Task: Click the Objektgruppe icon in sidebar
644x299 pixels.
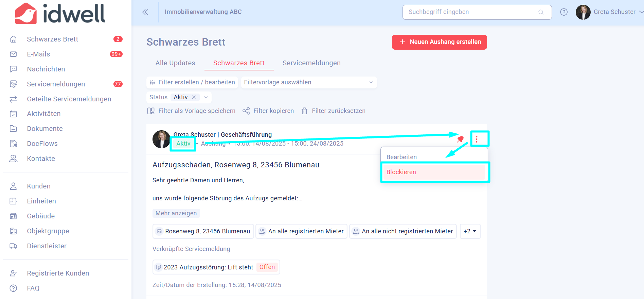Action: tap(13, 231)
